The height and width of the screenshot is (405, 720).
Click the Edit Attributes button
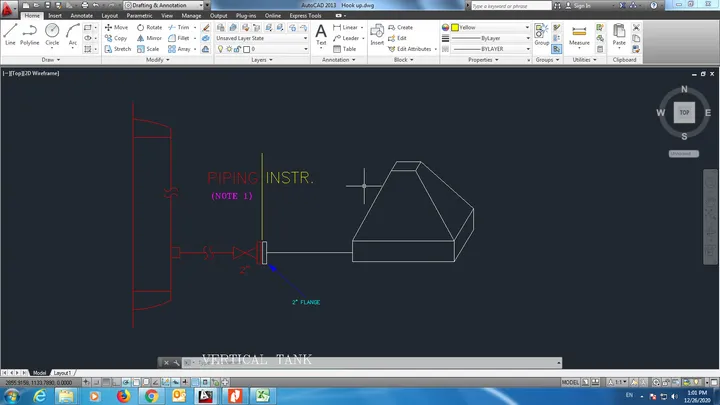(410, 49)
